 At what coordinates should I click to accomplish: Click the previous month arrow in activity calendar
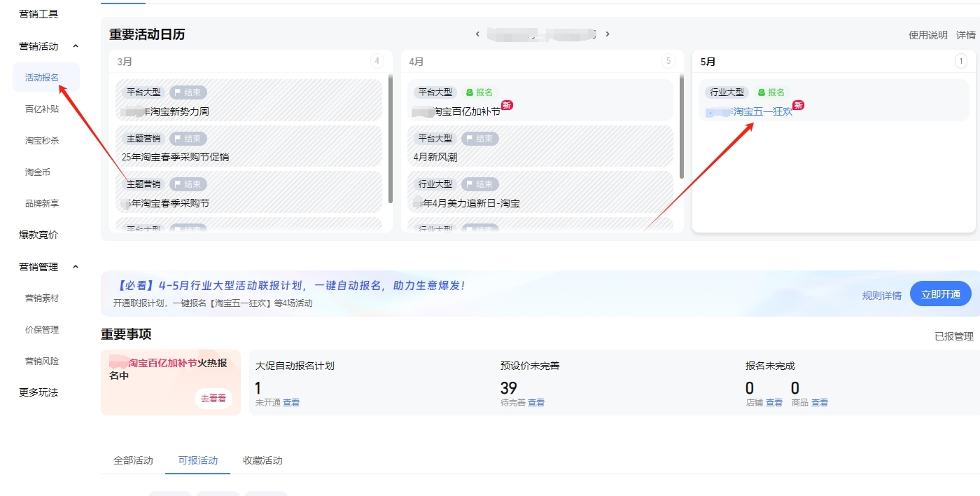(x=477, y=34)
